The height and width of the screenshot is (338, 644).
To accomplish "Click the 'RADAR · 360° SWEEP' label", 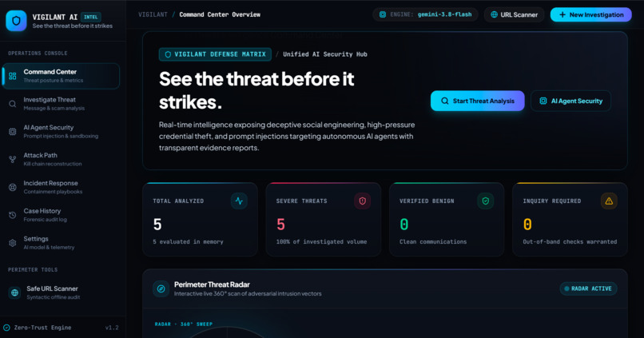I will [184, 324].
